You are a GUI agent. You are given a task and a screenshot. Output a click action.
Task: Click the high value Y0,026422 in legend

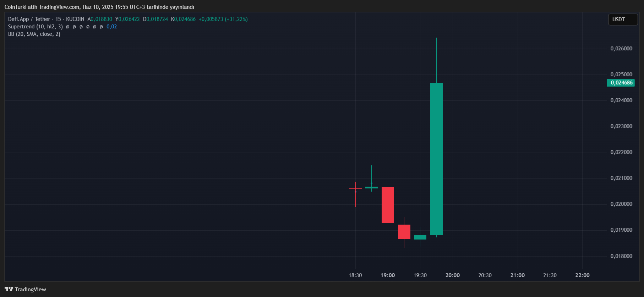point(127,19)
